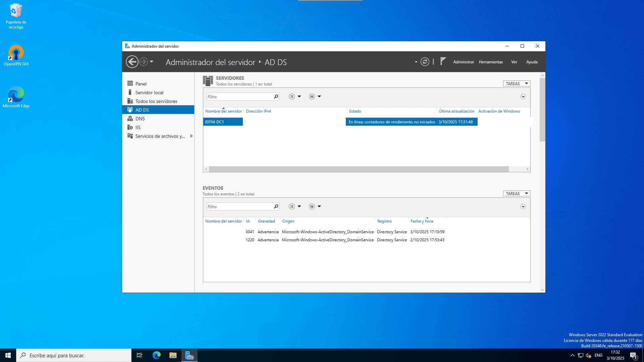The width and height of the screenshot is (644, 362).
Task: Select the DNS role in the sidebar
Action: tap(140, 118)
